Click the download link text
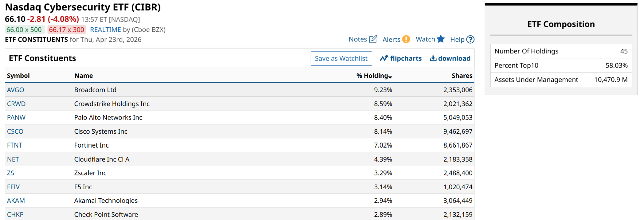Viewport: 644px width, 220px height. point(454,58)
